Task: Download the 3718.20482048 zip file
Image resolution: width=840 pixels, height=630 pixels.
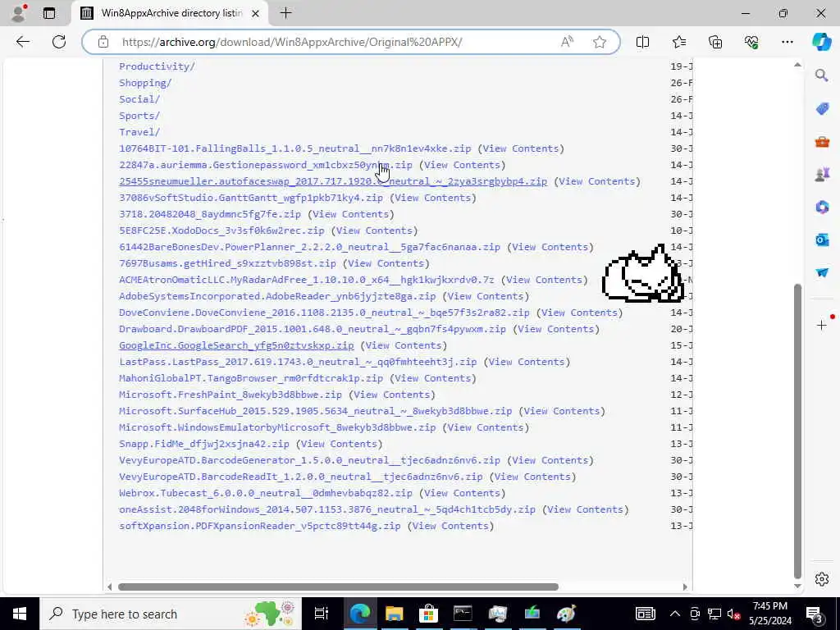Action: [x=210, y=214]
